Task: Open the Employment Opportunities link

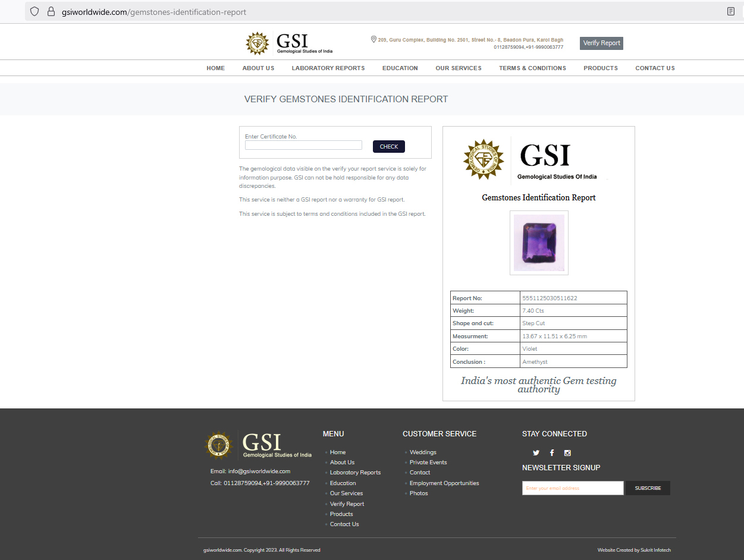Action: (444, 483)
